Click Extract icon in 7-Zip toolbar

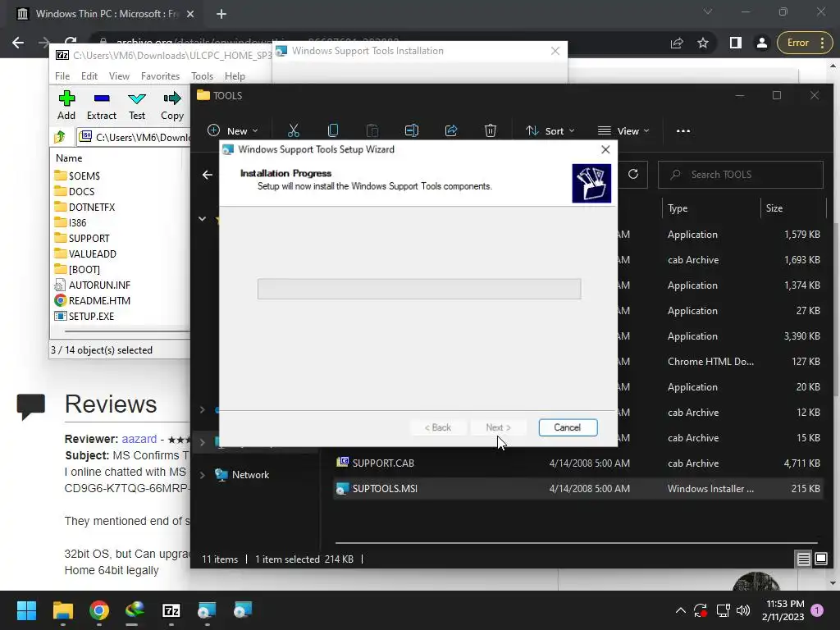coord(101,98)
